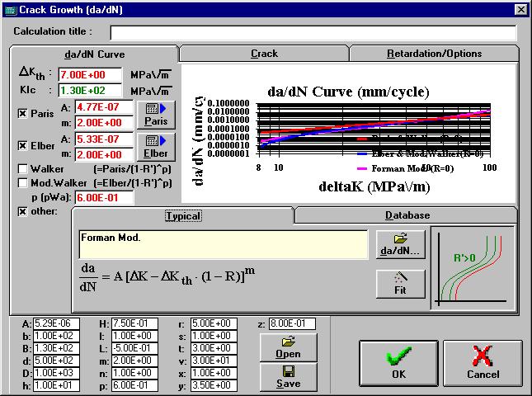Viewport: 532px width, 396px height.
Task: Switch to the Crack tab
Action: pos(264,54)
